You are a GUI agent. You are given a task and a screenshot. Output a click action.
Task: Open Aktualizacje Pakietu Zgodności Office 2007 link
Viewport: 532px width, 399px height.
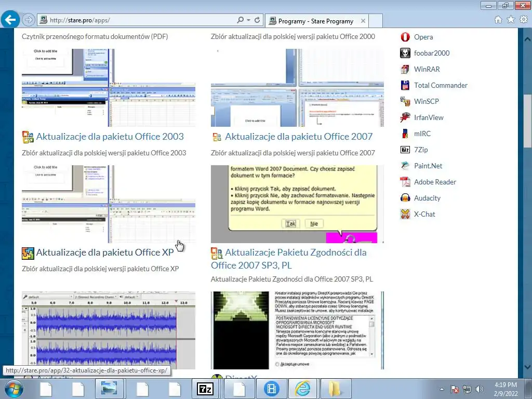tap(289, 259)
